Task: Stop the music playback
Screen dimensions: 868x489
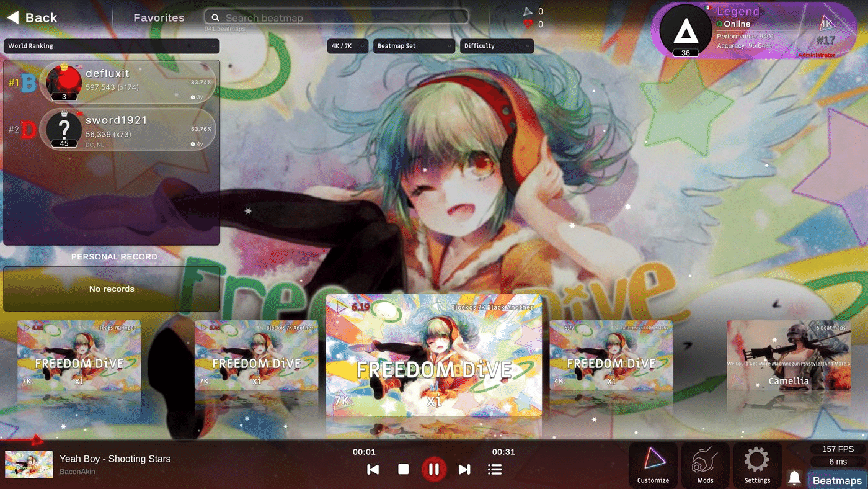Action: 404,470
